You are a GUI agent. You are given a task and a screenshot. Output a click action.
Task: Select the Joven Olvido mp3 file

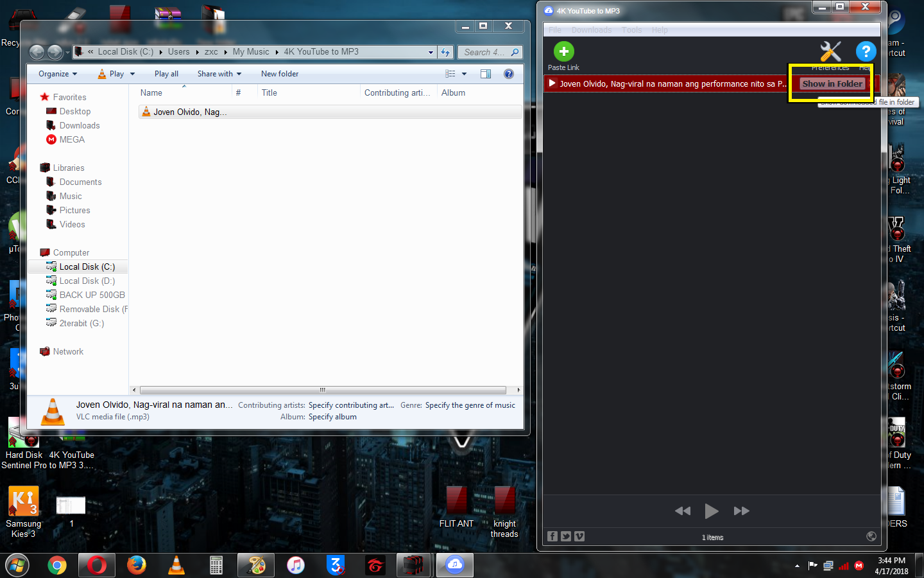click(330, 112)
